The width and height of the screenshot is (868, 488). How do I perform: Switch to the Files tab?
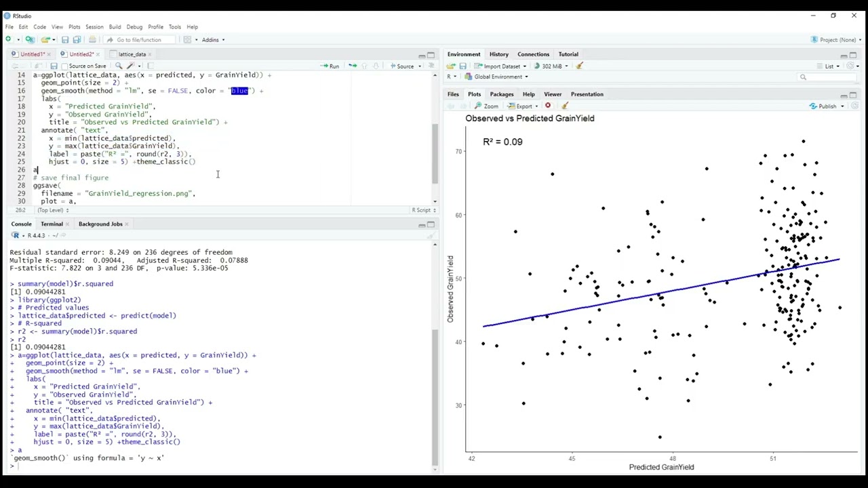click(453, 94)
